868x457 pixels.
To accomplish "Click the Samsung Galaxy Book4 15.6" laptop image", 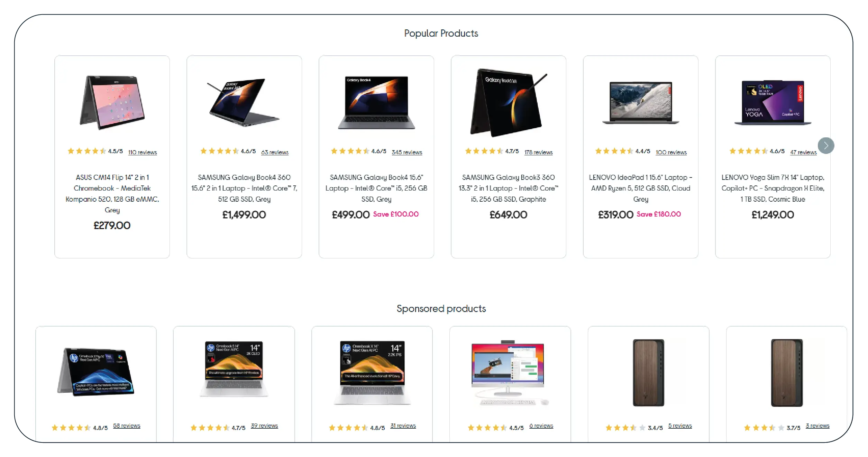I will click(376, 102).
